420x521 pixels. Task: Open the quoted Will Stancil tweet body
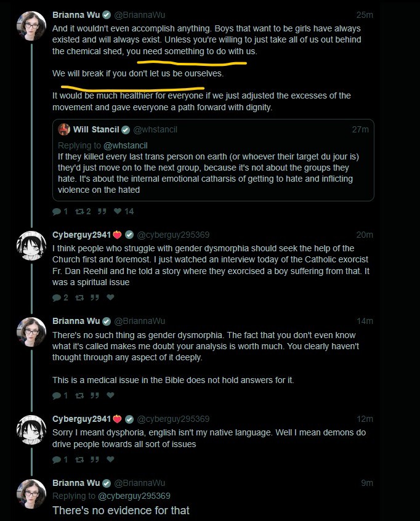pos(208,173)
